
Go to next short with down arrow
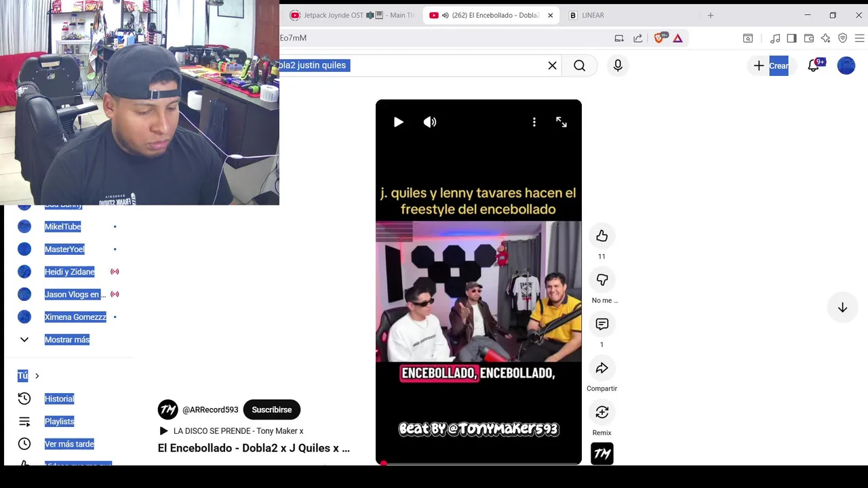[842, 308]
